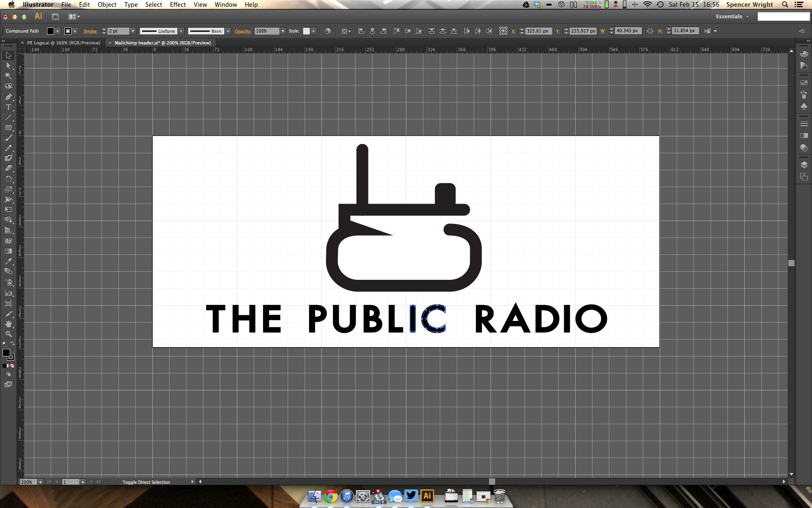Swap fill and stroke colors
This screenshot has width=812, height=508.
pos(13,343)
